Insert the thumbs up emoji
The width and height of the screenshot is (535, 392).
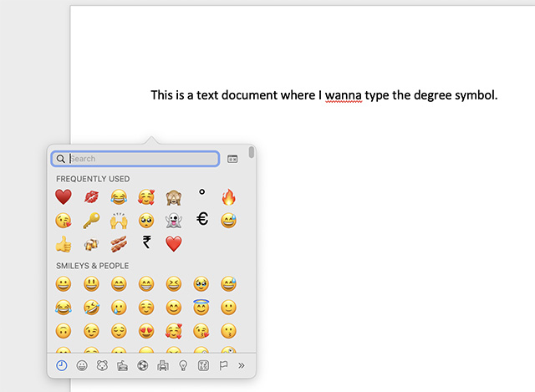(x=63, y=244)
